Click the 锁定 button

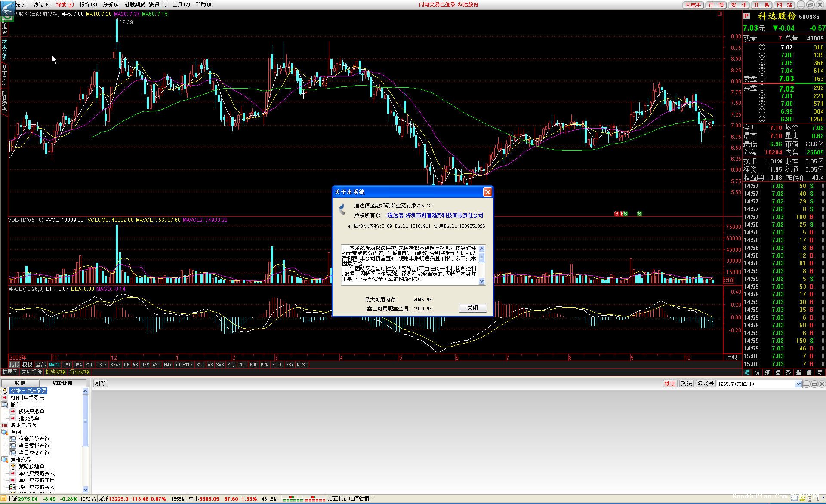tap(670, 384)
